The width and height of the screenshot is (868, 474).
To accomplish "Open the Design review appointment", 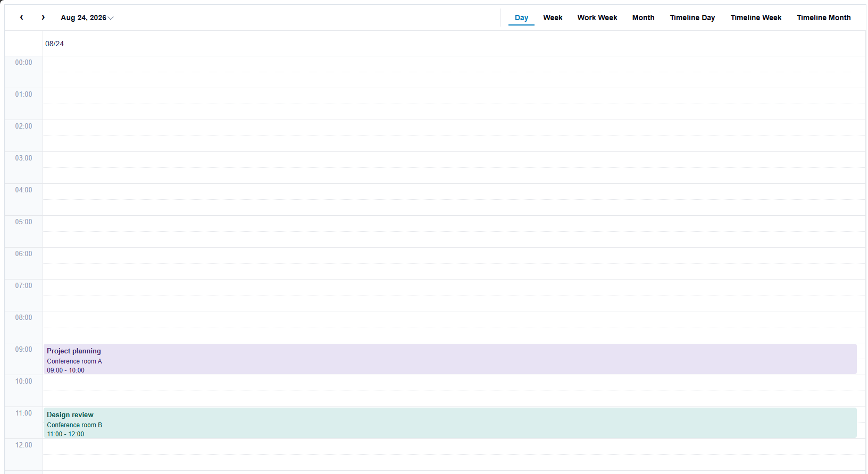I will tap(450, 423).
